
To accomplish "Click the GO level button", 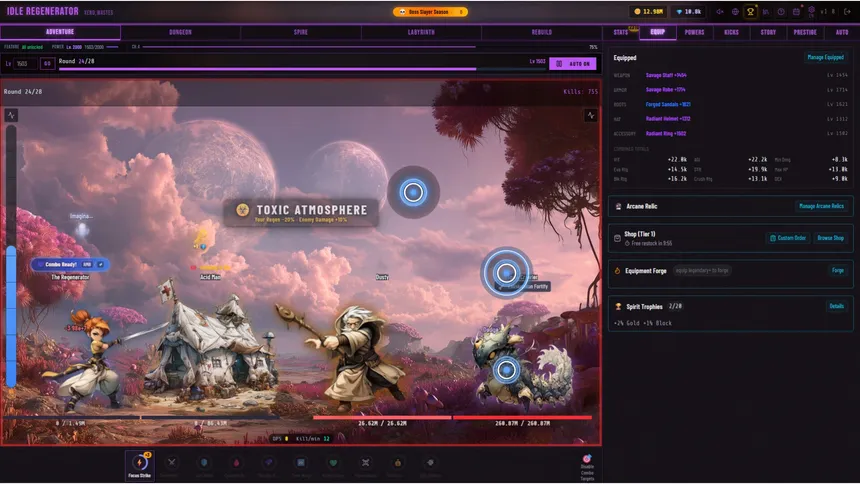I will coord(47,64).
